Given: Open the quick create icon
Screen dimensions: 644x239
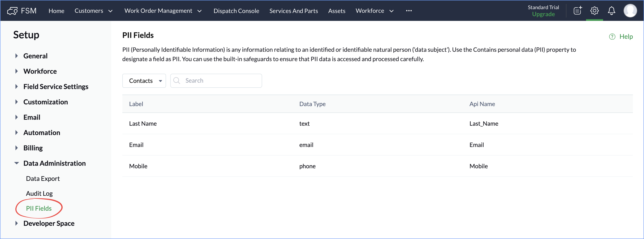Looking at the screenshot, I should click(x=578, y=11).
